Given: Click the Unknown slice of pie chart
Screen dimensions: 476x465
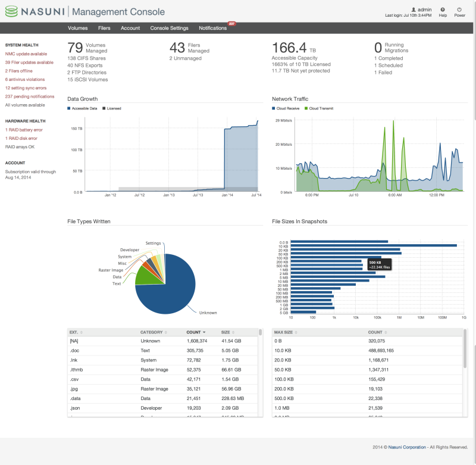Looking at the screenshot, I should click(x=173, y=292).
